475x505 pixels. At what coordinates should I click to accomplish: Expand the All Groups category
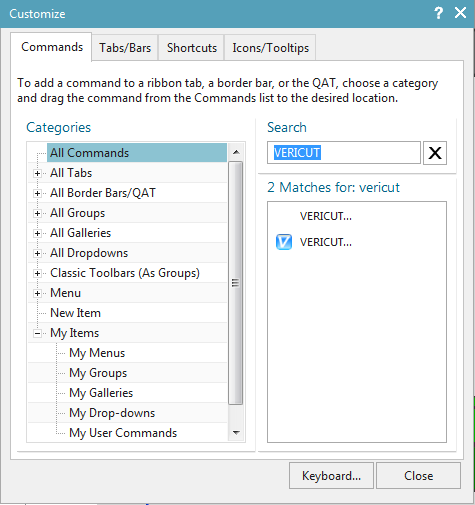coord(37,213)
